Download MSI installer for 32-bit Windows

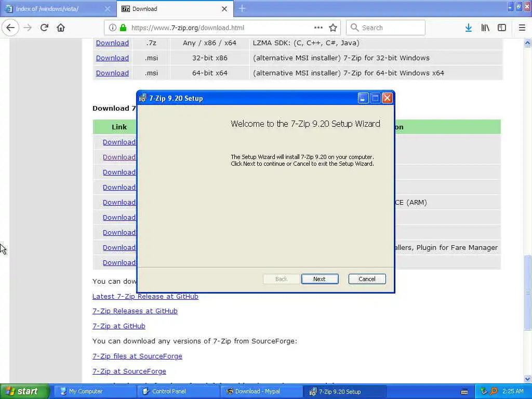pos(112,58)
